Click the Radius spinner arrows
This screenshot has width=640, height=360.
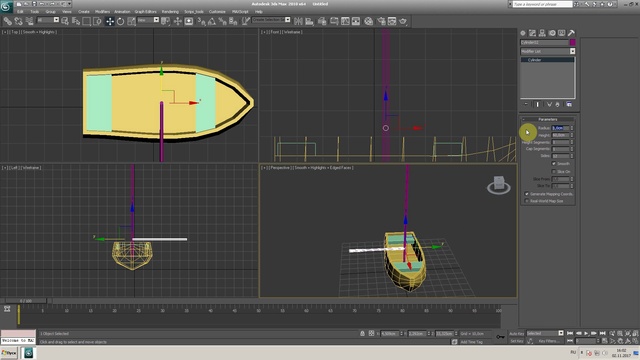click(x=572, y=128)
